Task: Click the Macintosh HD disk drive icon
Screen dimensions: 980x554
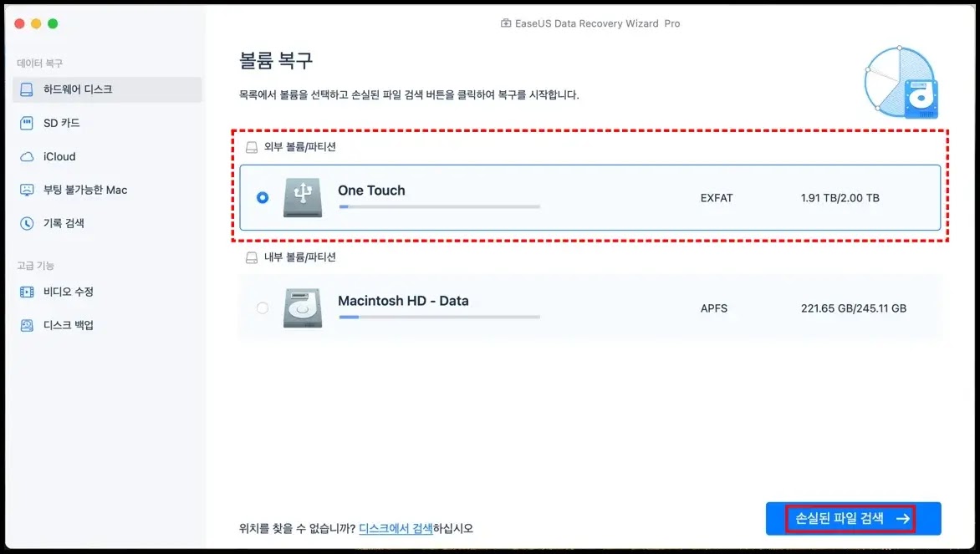Action: [x=303, y=307]
